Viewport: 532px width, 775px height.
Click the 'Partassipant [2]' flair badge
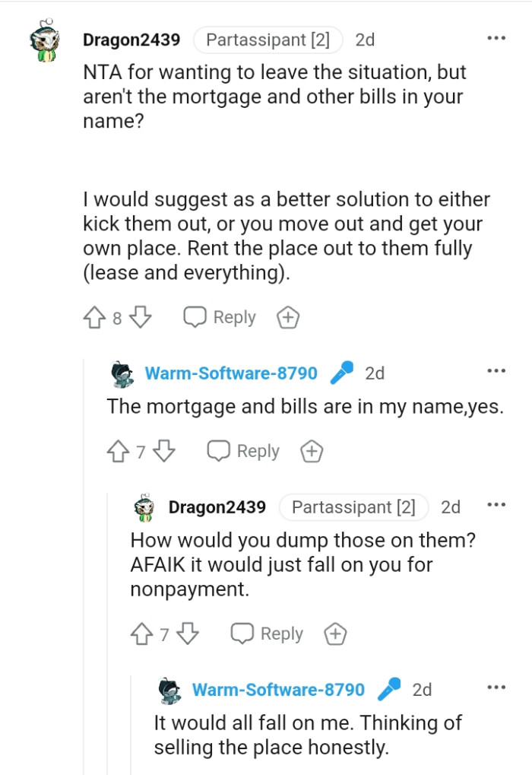(x=268, y=40)
